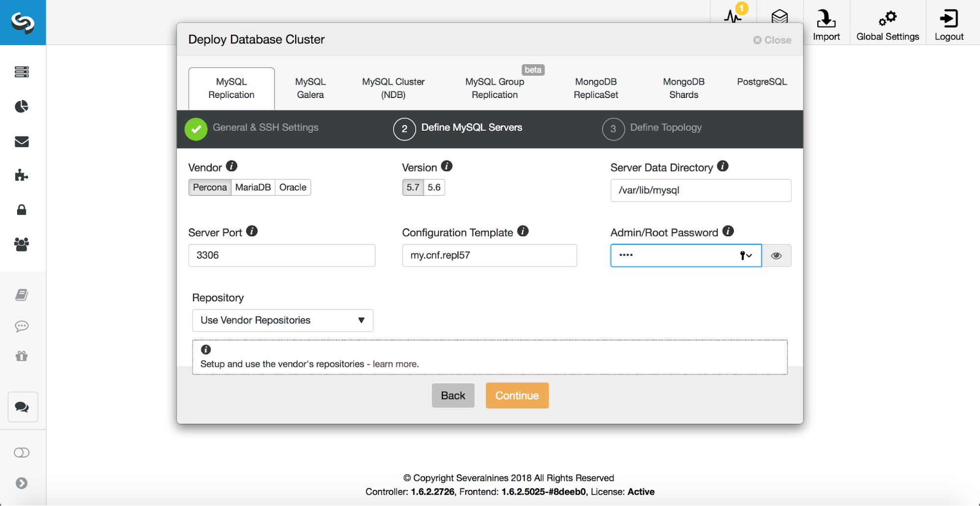The image size is (980, 506).
Task: Open the padlock key management icon
Action: pos(22,210)
